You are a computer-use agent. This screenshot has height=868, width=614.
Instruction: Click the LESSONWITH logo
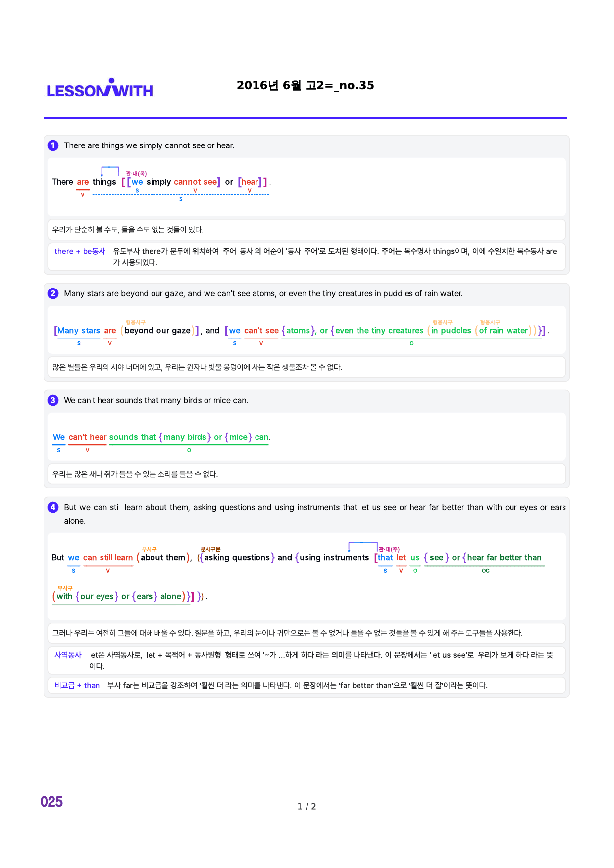(100, 88)
